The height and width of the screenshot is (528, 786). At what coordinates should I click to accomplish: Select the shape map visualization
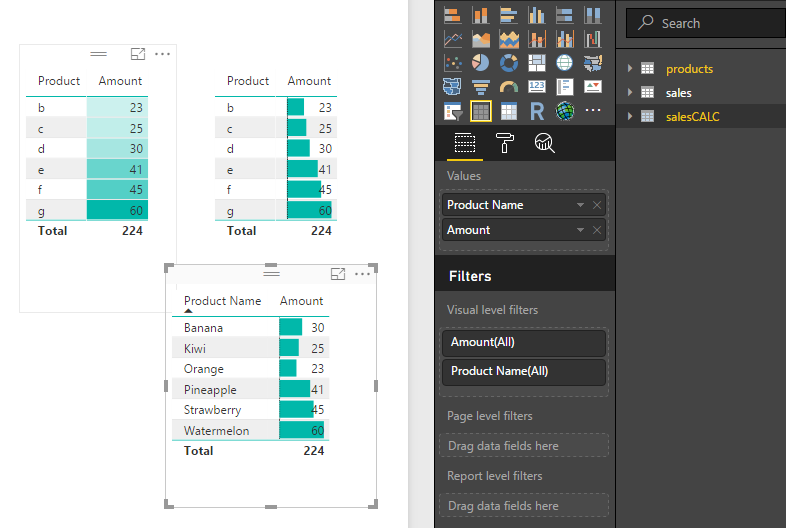click(453, 87)
